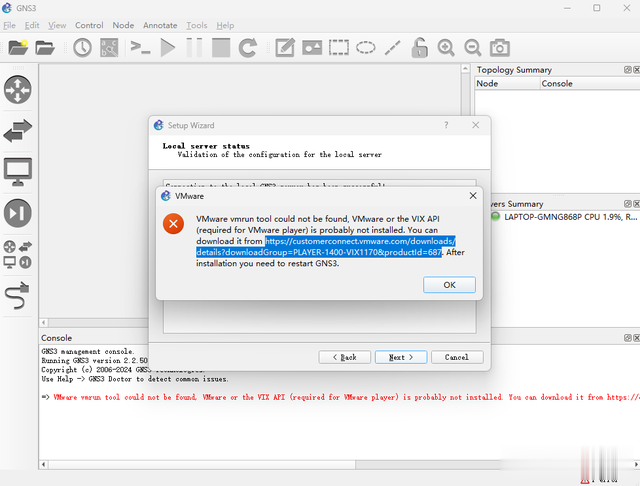Open the Edit menu

32,25
